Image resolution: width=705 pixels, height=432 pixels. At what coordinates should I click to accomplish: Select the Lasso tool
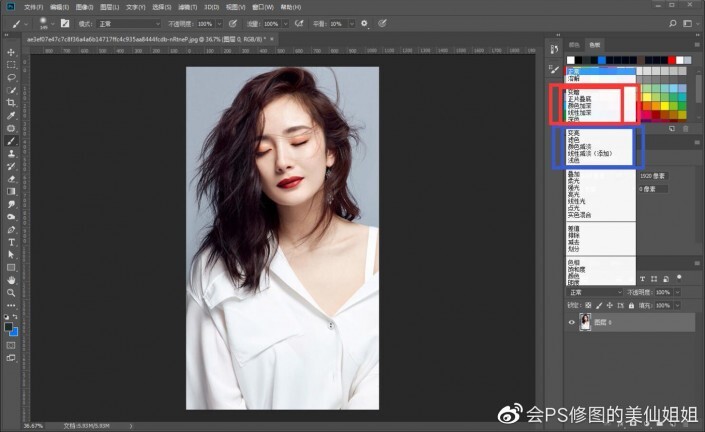(11, 77)
